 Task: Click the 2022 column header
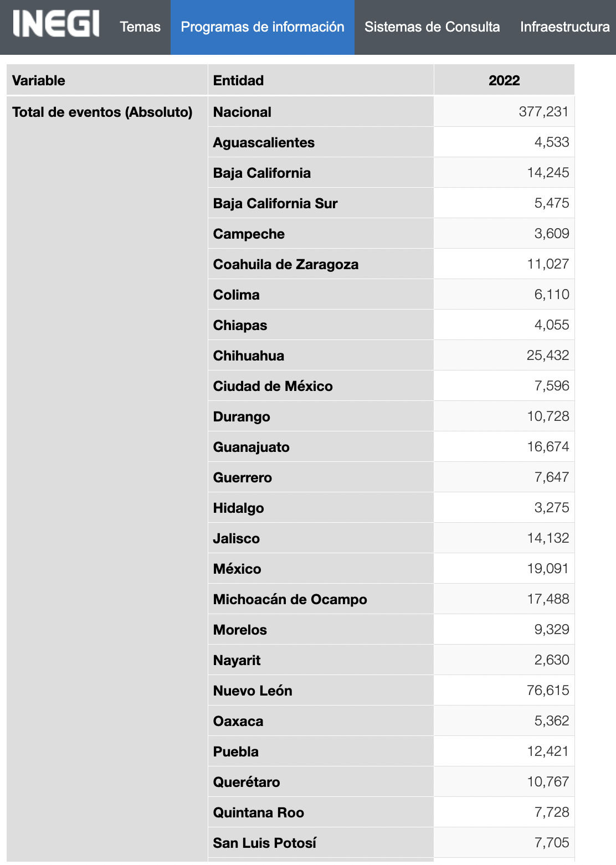504,80
